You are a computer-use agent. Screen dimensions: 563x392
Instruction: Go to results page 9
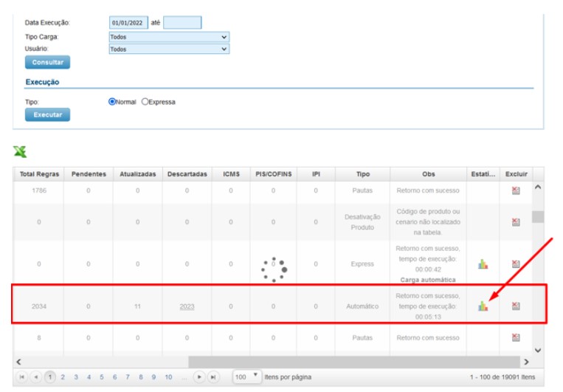click(x=153, y=377)
